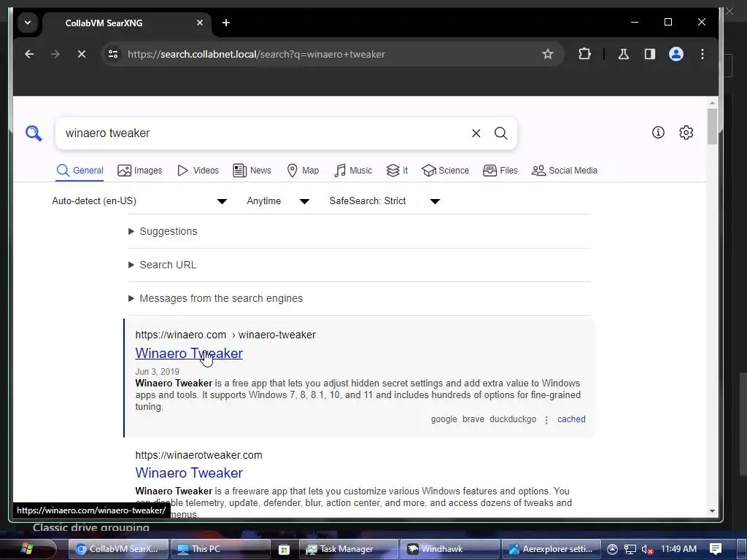747x560 pixels.
Task: Open Chrome Labs flask icon
Action: tap(623, 54)
